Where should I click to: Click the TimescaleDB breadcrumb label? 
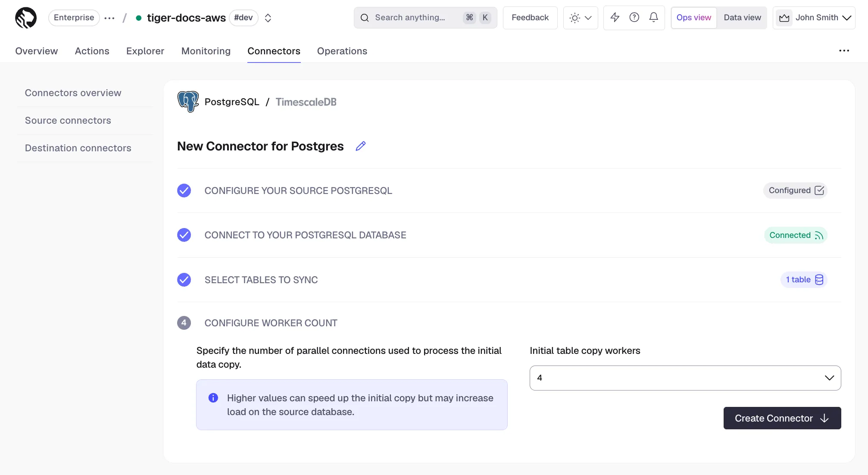[x=306, y=102]
